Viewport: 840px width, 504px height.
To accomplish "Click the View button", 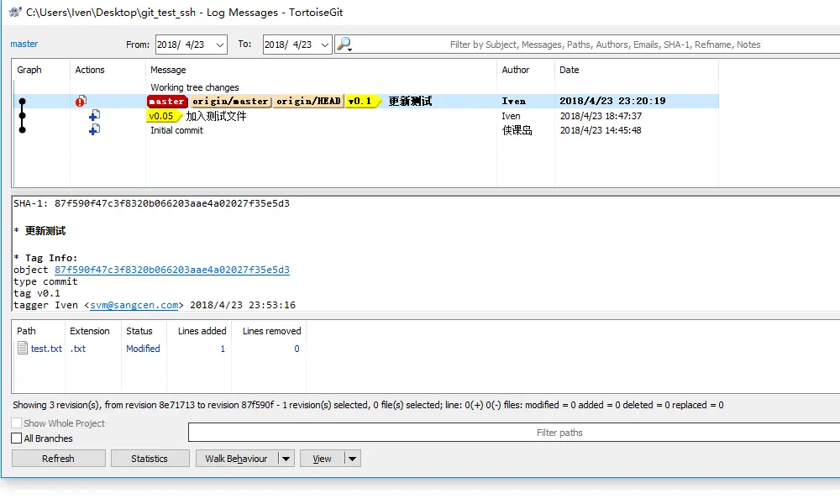I will tap(322, 459).
